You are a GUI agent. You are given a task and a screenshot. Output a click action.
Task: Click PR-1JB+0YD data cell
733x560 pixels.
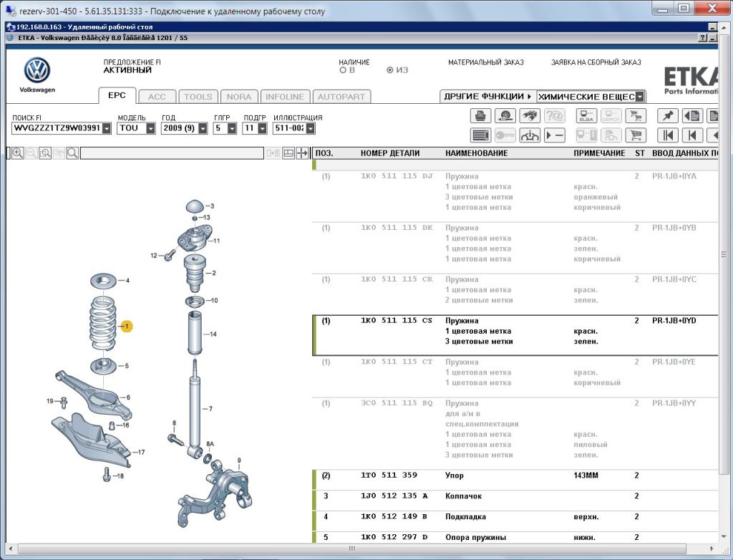click(674, 321)
